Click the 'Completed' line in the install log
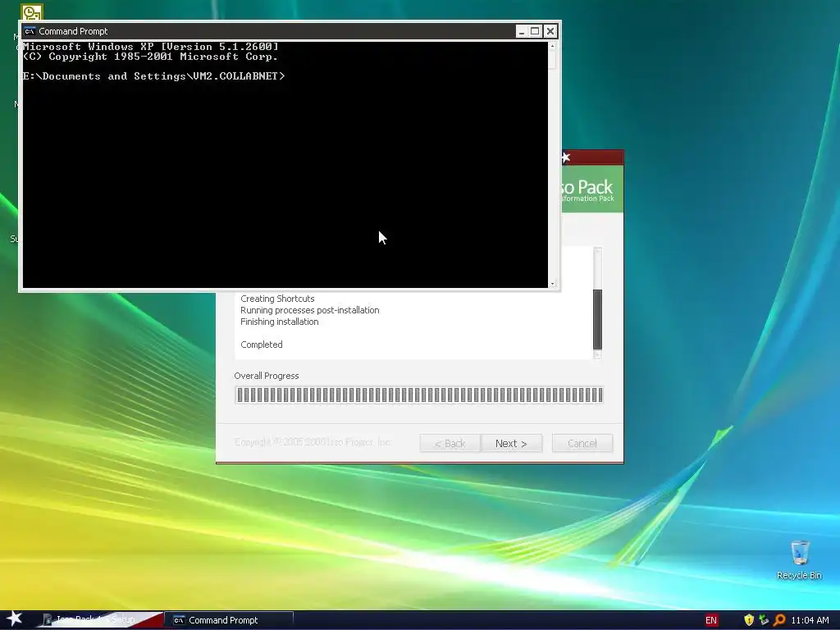Image resolution: width=840 pixels, height=630 pixels. click(262, 345)
